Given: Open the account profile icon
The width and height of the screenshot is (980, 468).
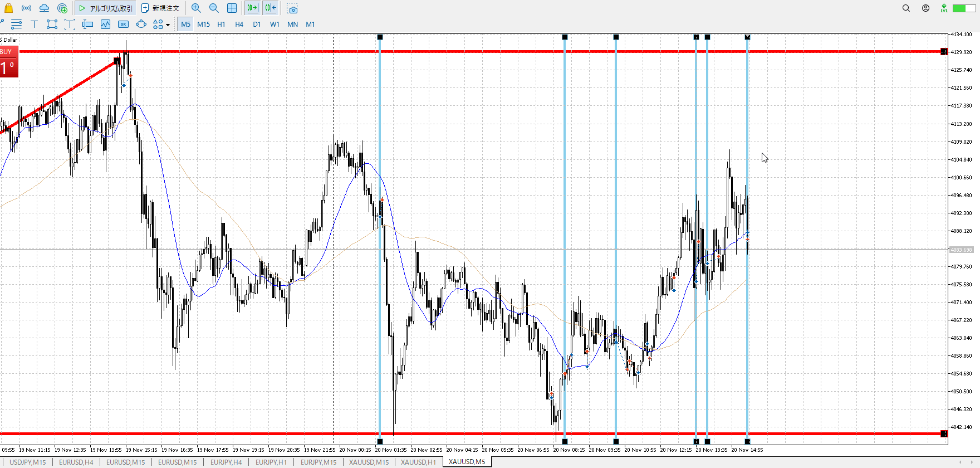Looking at the screenshot, I should (925, 8).
